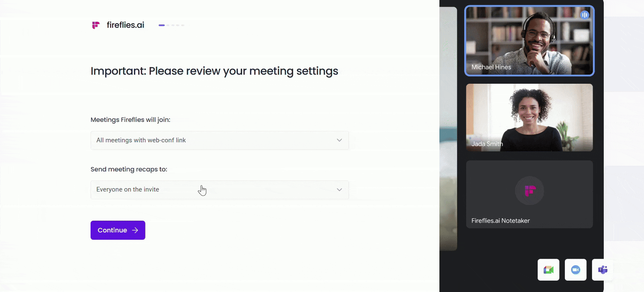
Task: Select the Fireflies.ai Notetaker tile
Action: (529, 194)
